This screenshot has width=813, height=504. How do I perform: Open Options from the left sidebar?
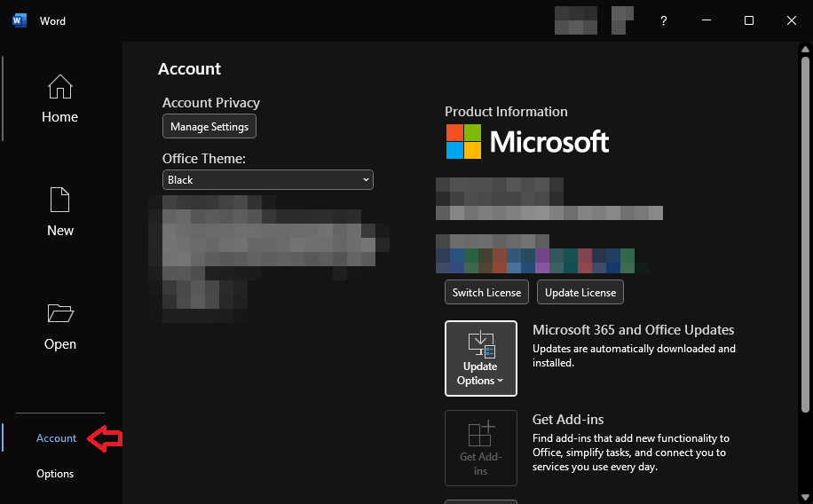point(55,474)
